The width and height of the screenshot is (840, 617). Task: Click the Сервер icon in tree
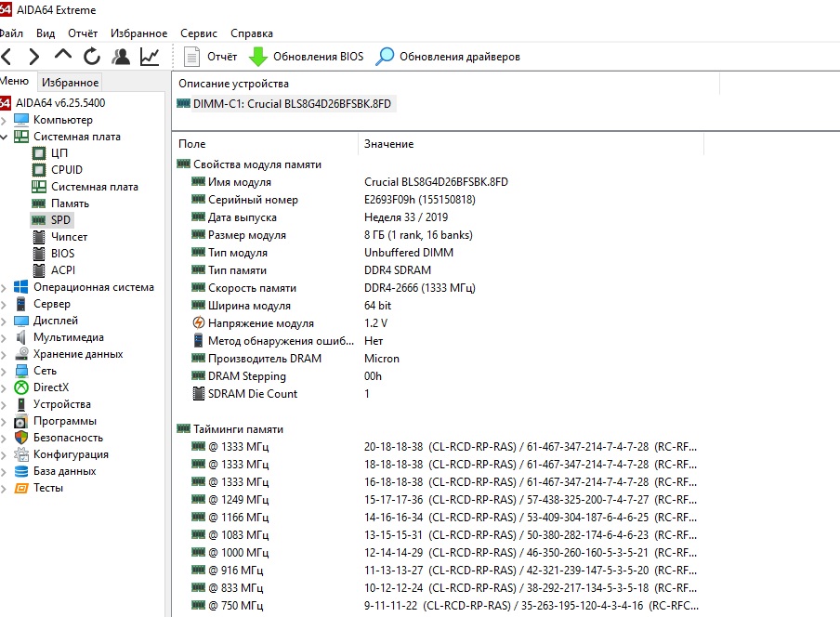coord(20,304)
